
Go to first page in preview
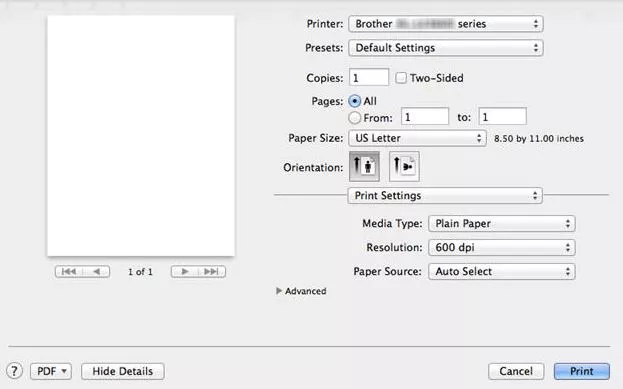pos(69,271)
